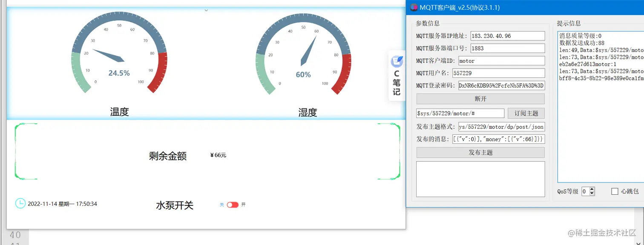Click the 订阅主题 subscribe button

[x=526, y=113]
